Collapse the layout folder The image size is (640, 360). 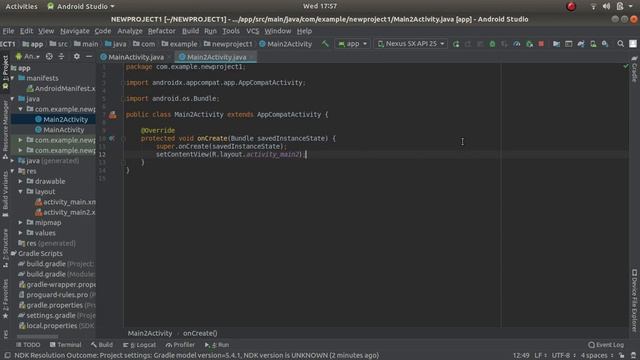[x=21, y=191]
